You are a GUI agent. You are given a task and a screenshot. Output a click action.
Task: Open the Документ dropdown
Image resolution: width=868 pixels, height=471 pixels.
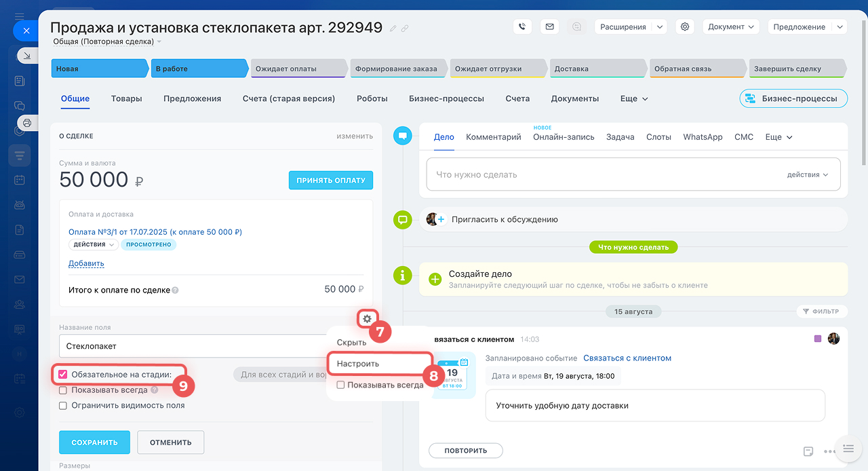point(730,27)
